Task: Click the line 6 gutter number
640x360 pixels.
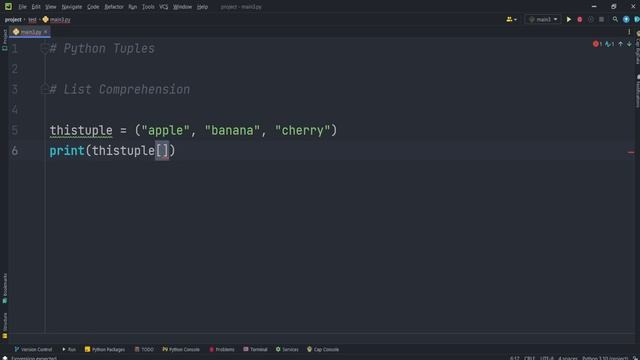Action: point(15,151)
